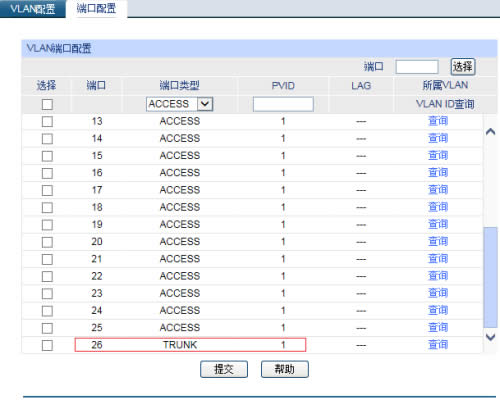Tick the checkbox for port 13

(x=47, y=121)
